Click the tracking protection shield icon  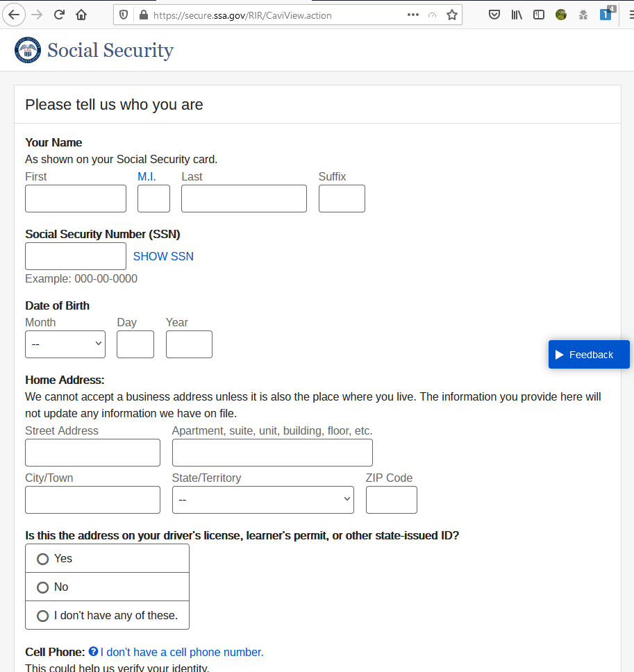[x=126, y=14]
